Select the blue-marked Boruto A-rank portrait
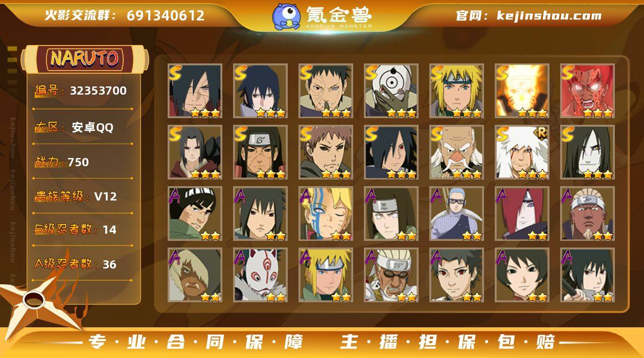This screenshot has width=644, height=358. (x=326, y=213)
